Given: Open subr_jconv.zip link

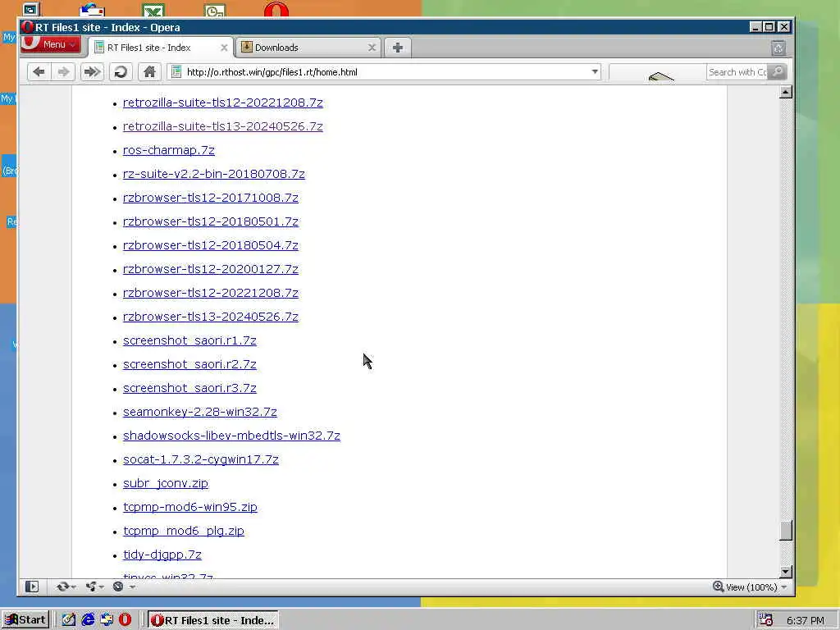Looking at the screenshot, I should pyautogui.click(x=166, y=483).
